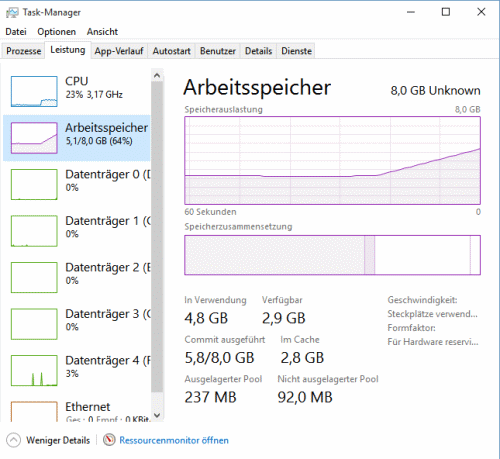500x459 pixels.
Task: Click the Geschwindigkeit label
Action: click(422, 300)
